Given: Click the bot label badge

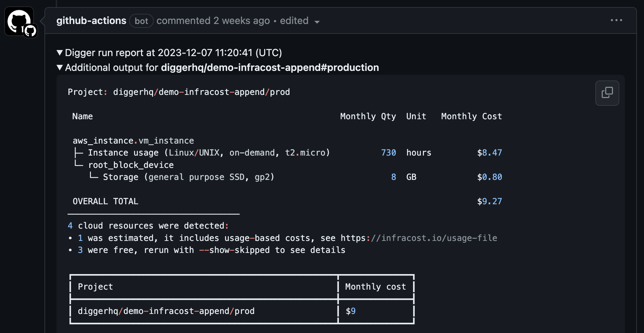Looking at the screenshot, I should pyautogui.click(x=141, y=21).
